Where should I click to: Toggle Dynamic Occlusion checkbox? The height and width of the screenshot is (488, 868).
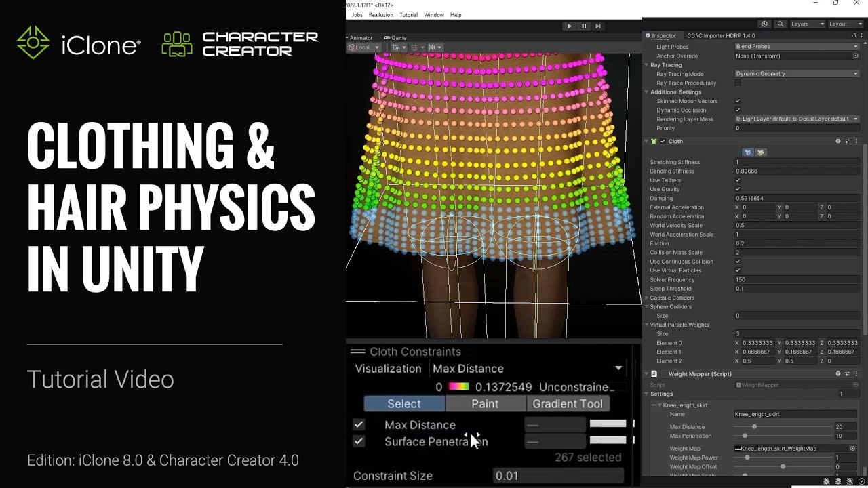coord(738,110)
